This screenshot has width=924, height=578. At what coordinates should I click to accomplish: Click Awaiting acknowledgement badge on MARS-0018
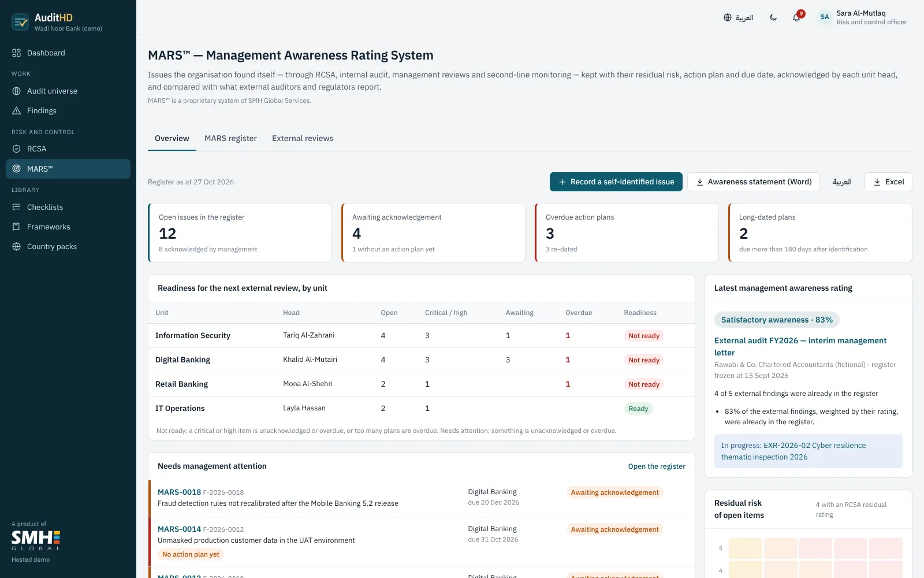tap(614, 492)
